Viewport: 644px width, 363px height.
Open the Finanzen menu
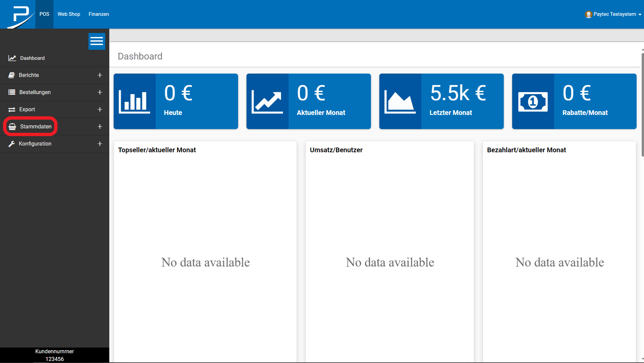coord(98,14)
